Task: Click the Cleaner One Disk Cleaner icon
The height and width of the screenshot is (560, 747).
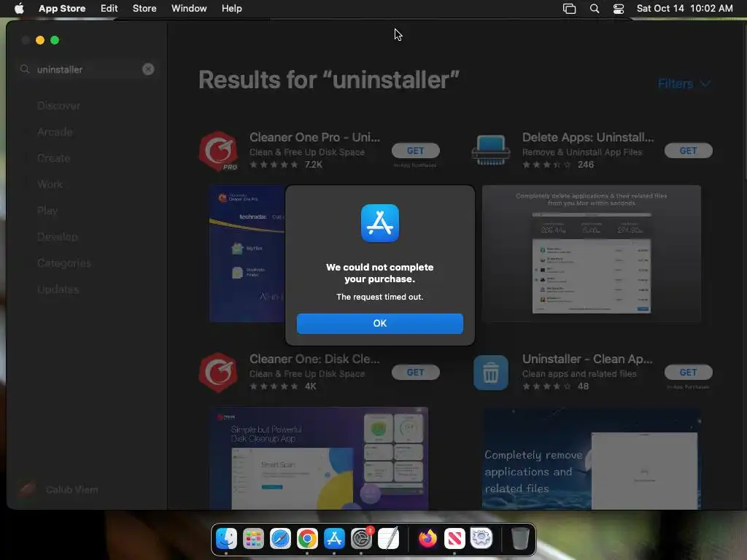Action: pos(218,373)
